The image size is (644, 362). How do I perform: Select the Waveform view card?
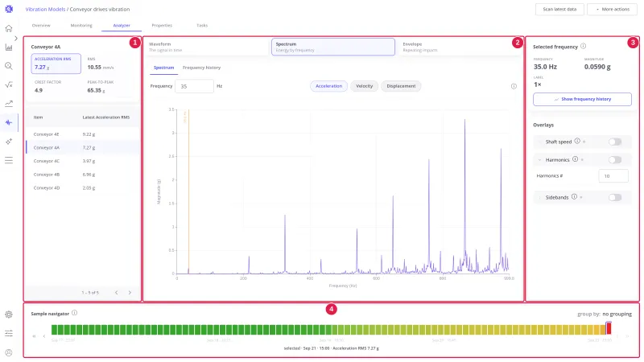pos(207,47)
